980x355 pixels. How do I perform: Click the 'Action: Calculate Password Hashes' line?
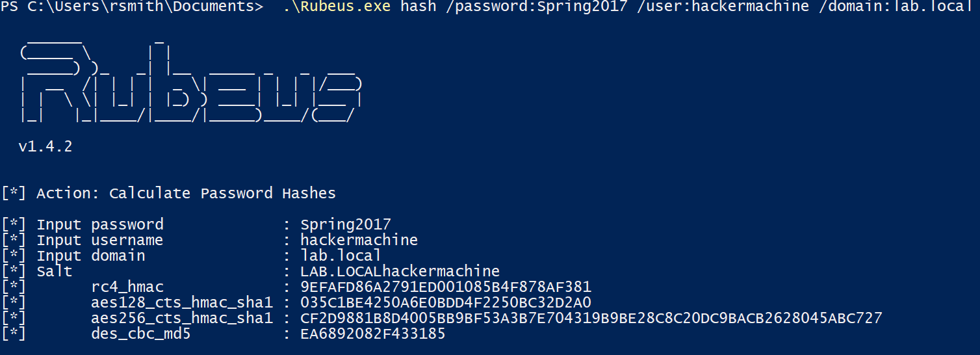coord(186,193)
